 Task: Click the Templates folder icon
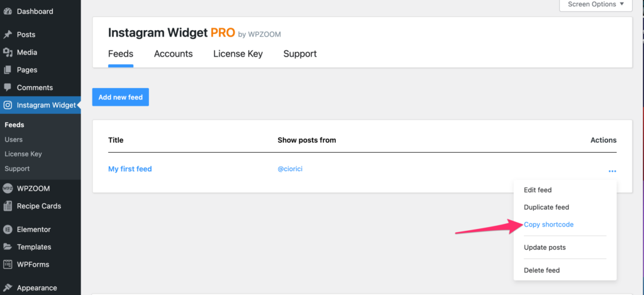click(x=8, y=247)
